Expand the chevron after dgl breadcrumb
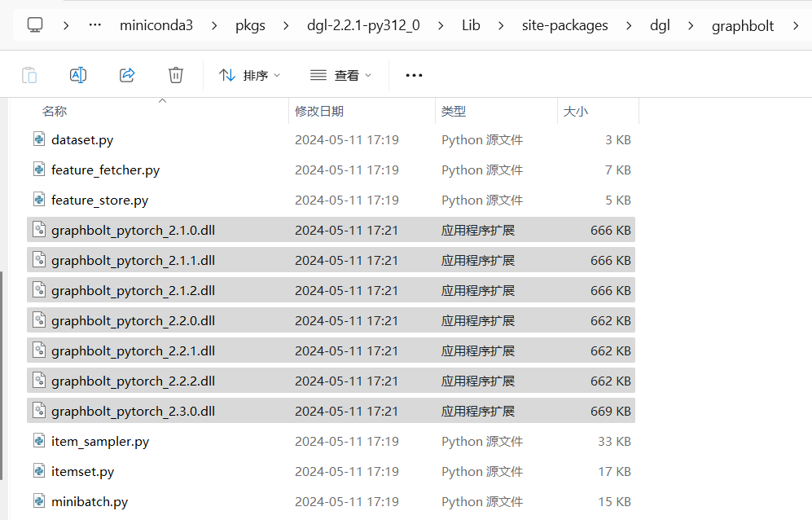This screenshot has height=520, width=812. click(691, 25)
